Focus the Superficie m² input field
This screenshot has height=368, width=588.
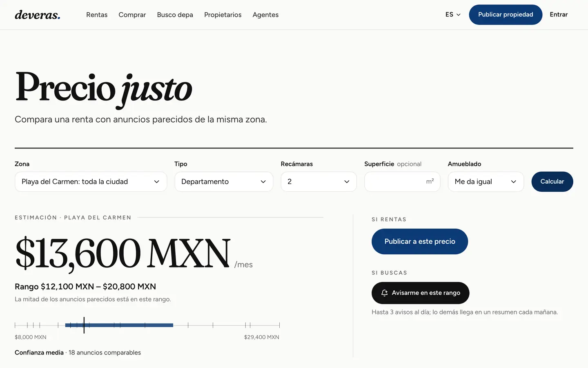[402, 182]
